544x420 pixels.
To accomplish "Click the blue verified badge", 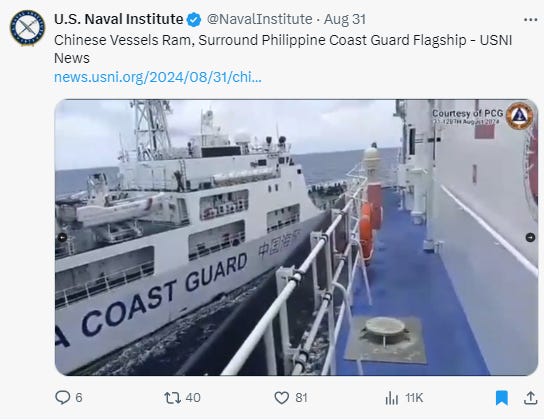I will 194,20.
